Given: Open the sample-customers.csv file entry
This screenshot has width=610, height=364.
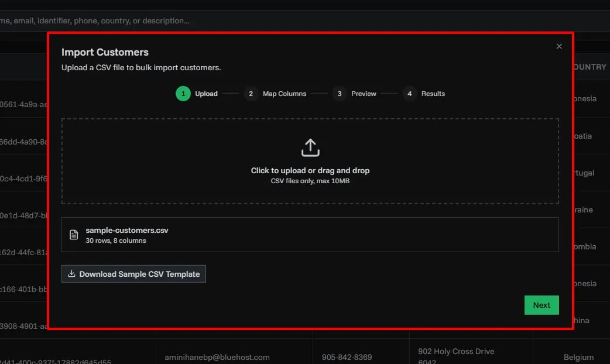Looking at the screenshot, I should (x=310, y=234).
